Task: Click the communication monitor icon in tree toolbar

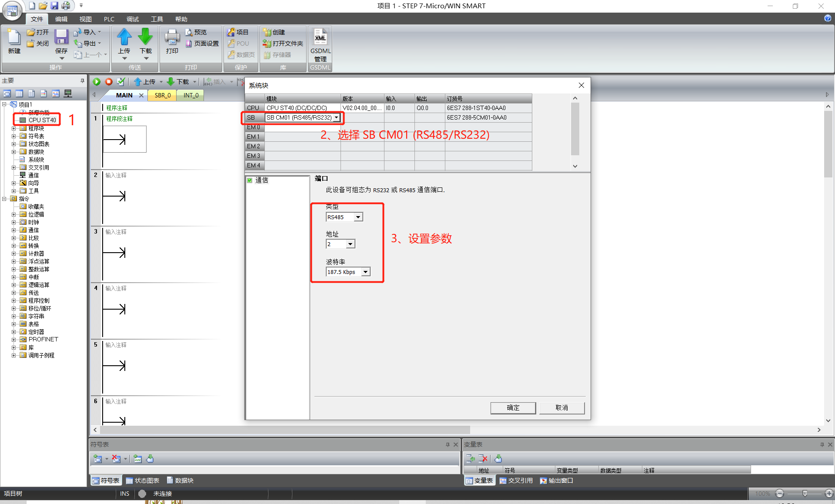Action: tap(68, 93)
